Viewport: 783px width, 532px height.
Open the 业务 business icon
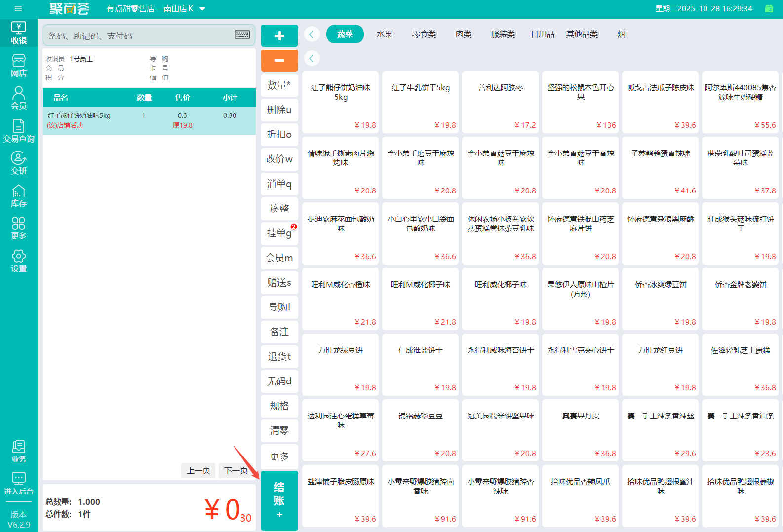point(19,452)
